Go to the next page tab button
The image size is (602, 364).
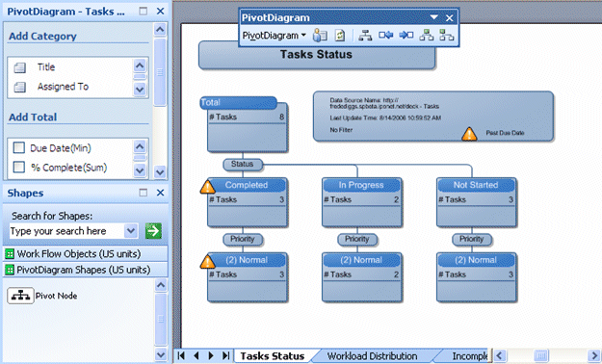point(211,355)
